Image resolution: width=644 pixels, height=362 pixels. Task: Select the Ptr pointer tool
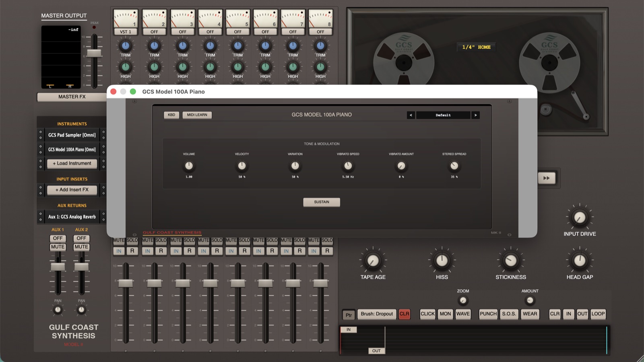[349, 315]
